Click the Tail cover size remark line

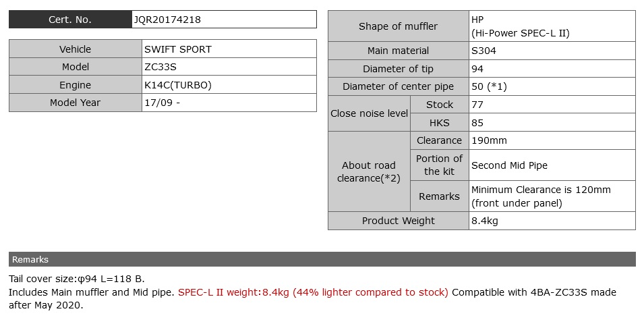point(77,279)
